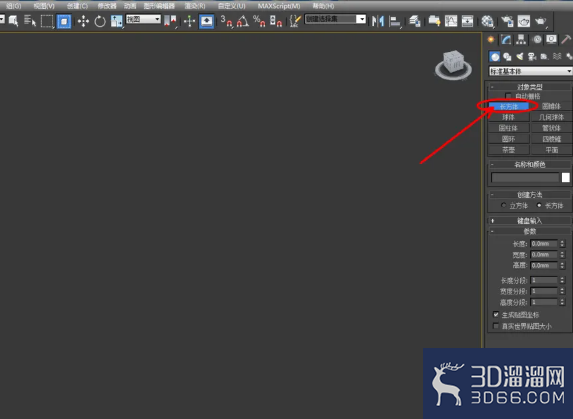Enable the 自动栅格 checkbox
The height and width of the screenshot is (419, 573).
508,96
